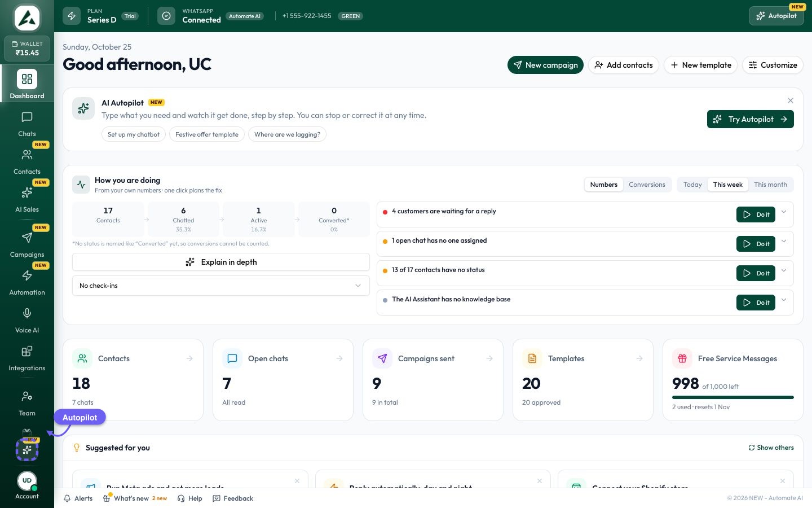Click the plan lightning icon in header
The image size is (812, 508).
click(72, 16)
